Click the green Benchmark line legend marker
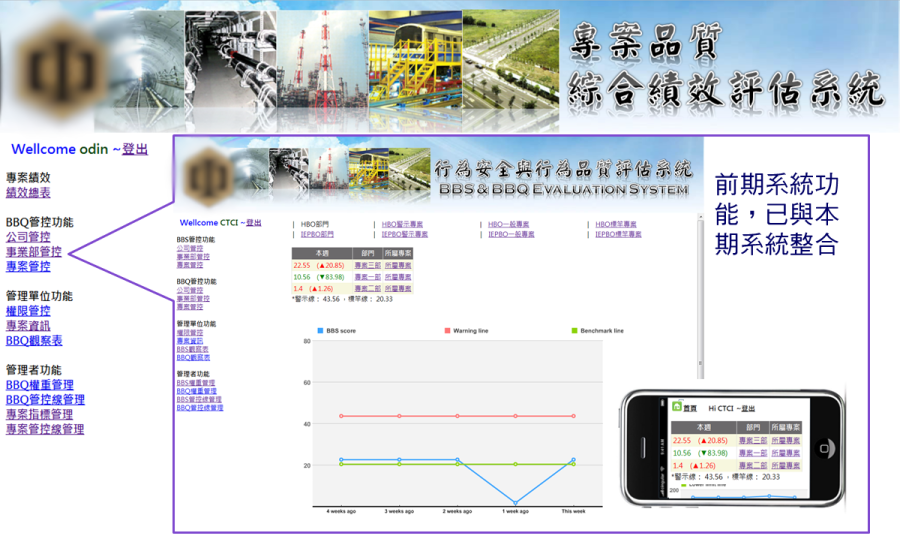The image size is (900, 551). (574, 330)
